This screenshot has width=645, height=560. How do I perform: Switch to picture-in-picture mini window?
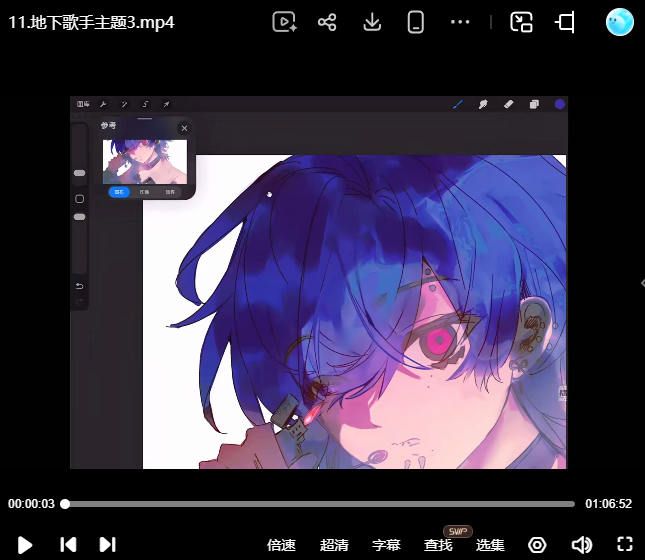521,22
